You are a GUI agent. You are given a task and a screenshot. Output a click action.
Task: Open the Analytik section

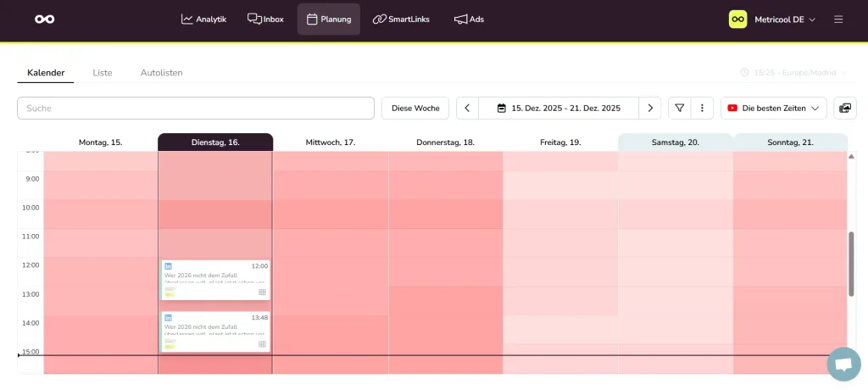[x=203, y=19]
